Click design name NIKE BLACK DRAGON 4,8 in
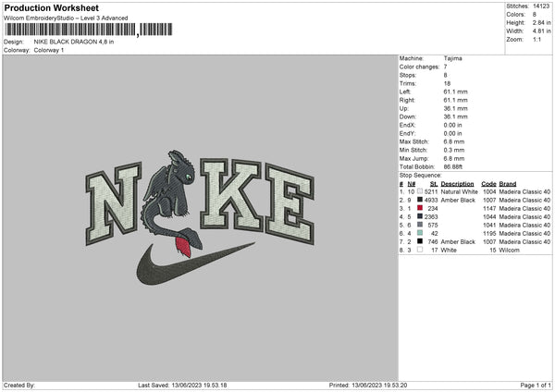Image resolution: width=555 pixels, height=392 pixels. tap(74, 42)
